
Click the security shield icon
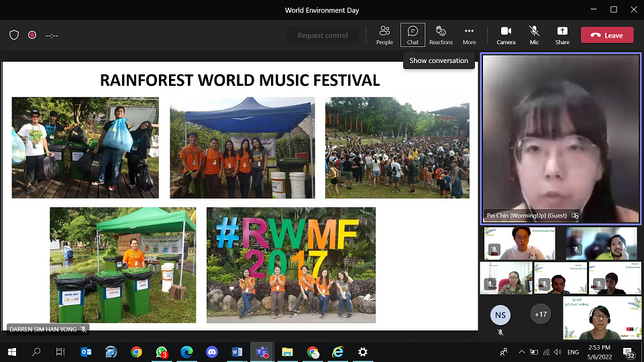14,36
